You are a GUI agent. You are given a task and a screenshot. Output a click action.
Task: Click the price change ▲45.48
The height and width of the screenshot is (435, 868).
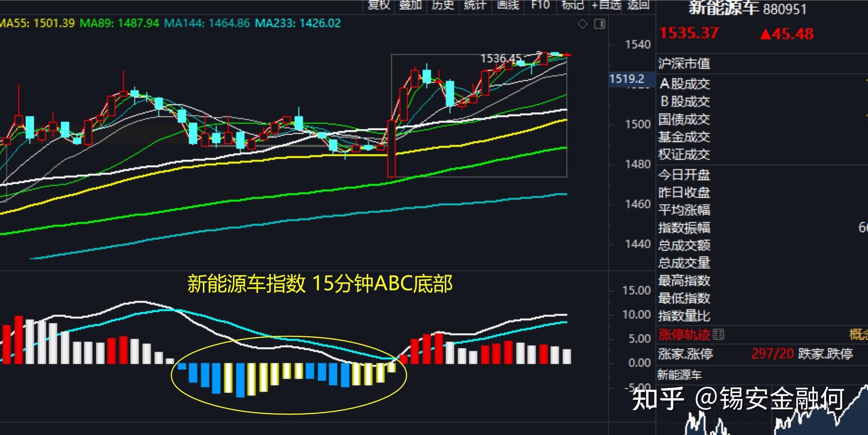786,34
